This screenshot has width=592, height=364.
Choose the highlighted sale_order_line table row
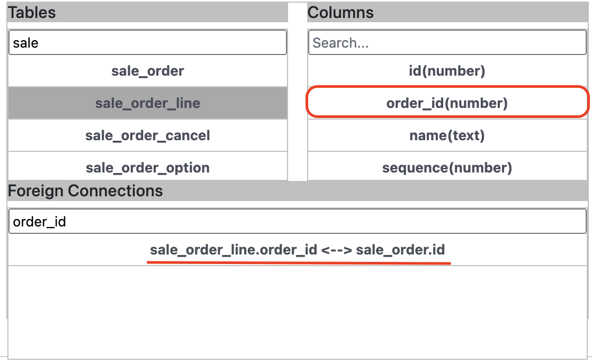tap(148, 103)
